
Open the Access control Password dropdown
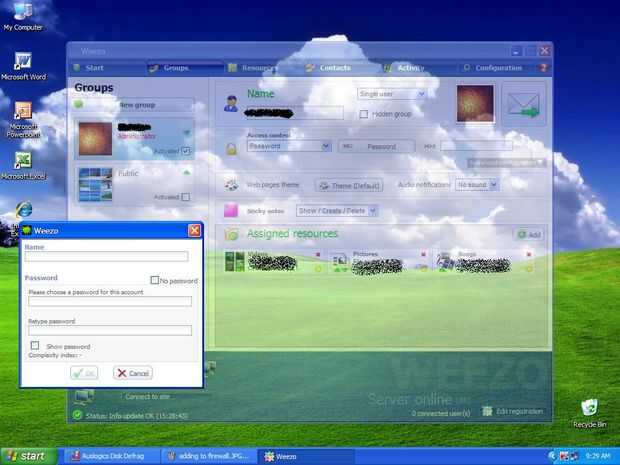click(x=289, y=146)
